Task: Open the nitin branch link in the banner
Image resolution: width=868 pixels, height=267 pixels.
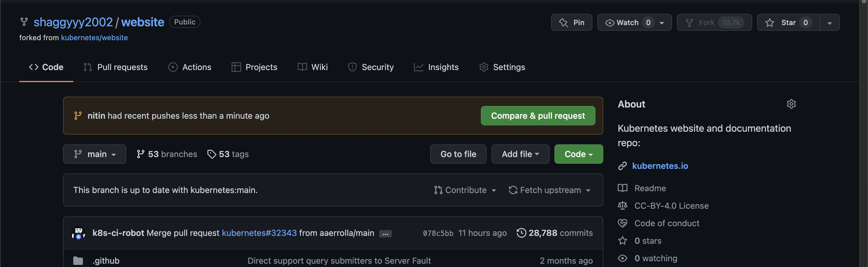Action: [96, 116]
